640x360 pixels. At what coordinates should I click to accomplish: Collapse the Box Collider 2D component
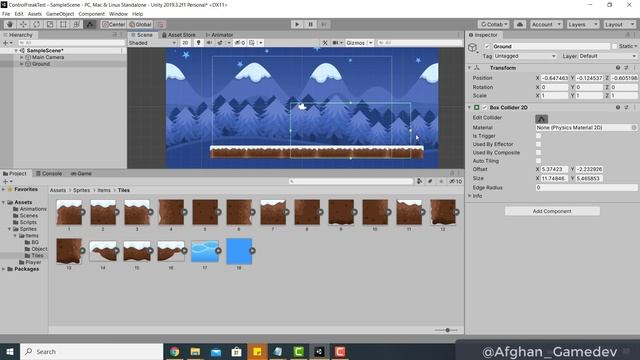coord(469,107)
